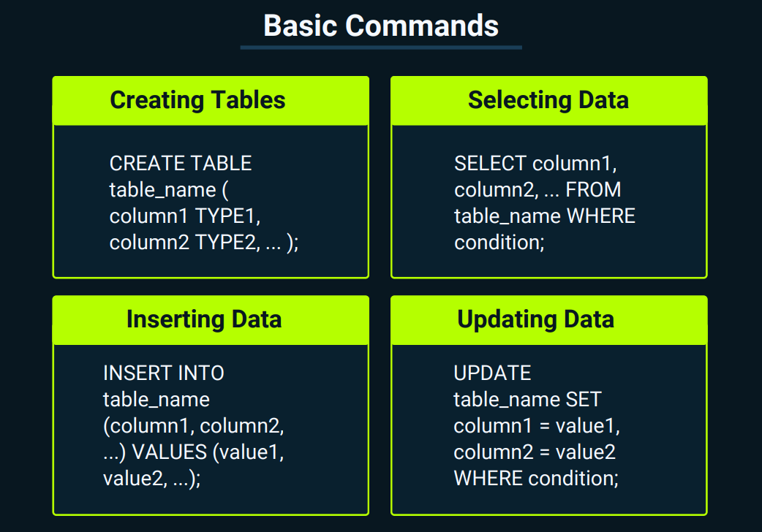Click the 'column2 TYPE2, ... );' line

[204, 242]
